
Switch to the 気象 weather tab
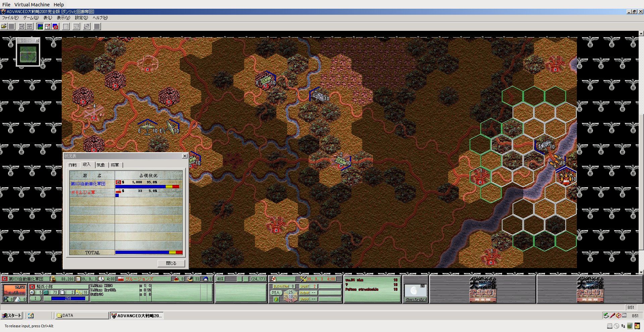101,165
